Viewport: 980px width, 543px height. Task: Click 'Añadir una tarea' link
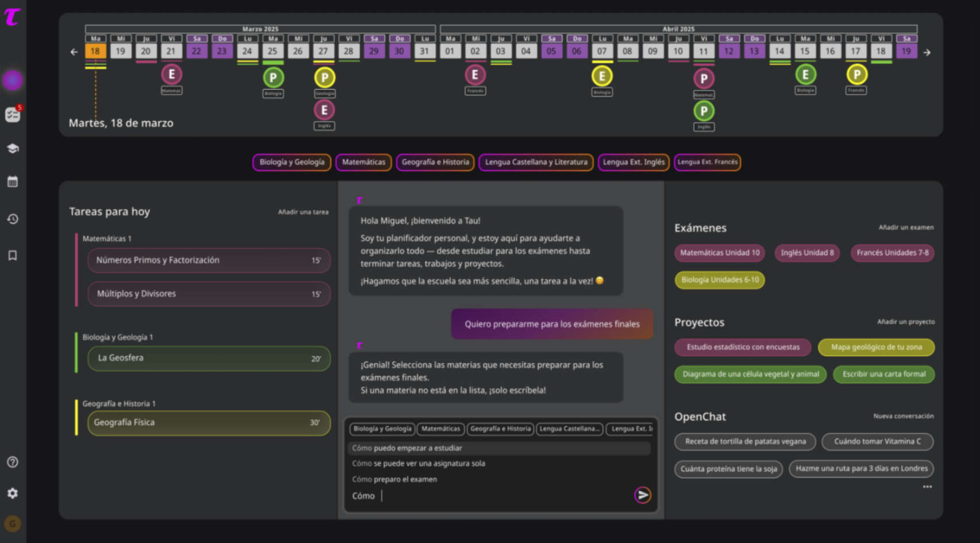(303, 212)
